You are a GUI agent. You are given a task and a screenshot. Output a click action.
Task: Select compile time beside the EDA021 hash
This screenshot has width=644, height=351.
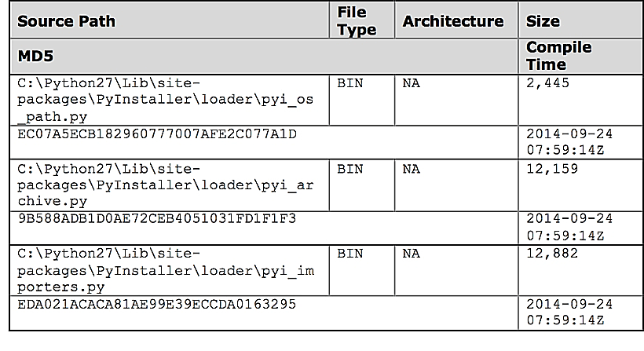coord(569,313)
